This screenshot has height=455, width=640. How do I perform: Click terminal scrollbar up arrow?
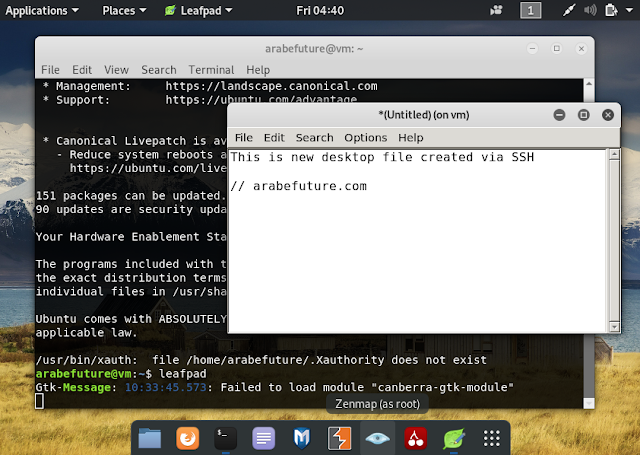click(589, 84)
